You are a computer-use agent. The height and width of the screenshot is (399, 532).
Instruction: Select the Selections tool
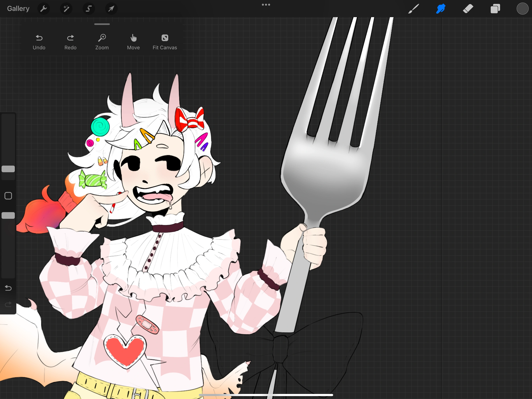tap(89, 9)
